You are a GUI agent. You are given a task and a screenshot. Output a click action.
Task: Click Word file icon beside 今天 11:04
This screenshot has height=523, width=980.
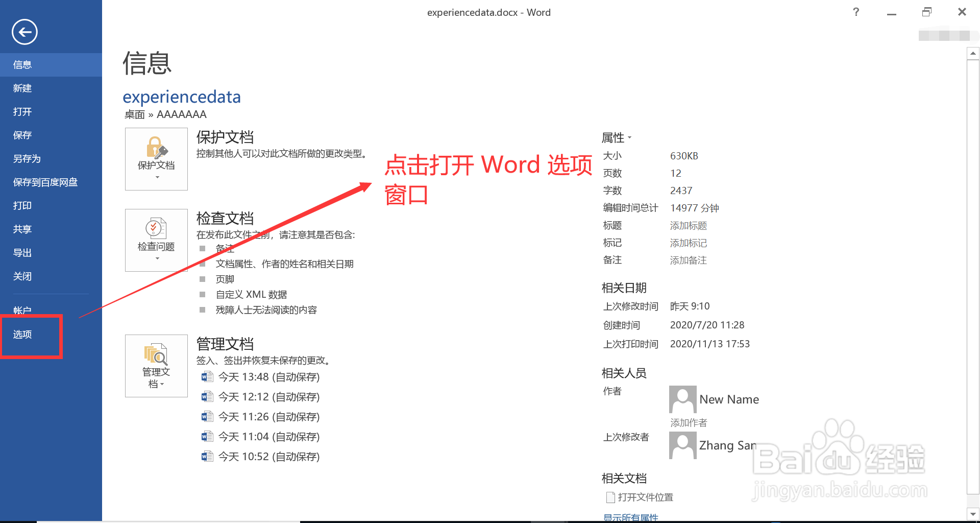coord(207,437)
